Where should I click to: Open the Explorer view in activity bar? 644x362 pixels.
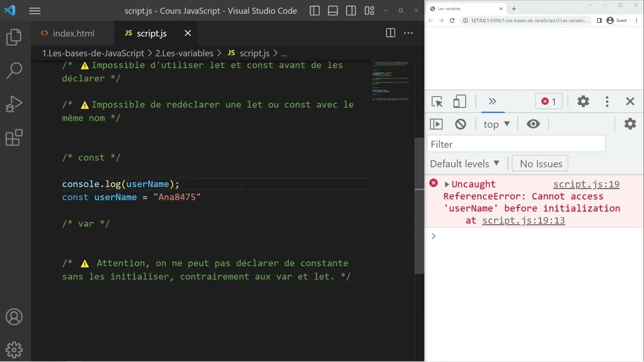coord(14,37)
